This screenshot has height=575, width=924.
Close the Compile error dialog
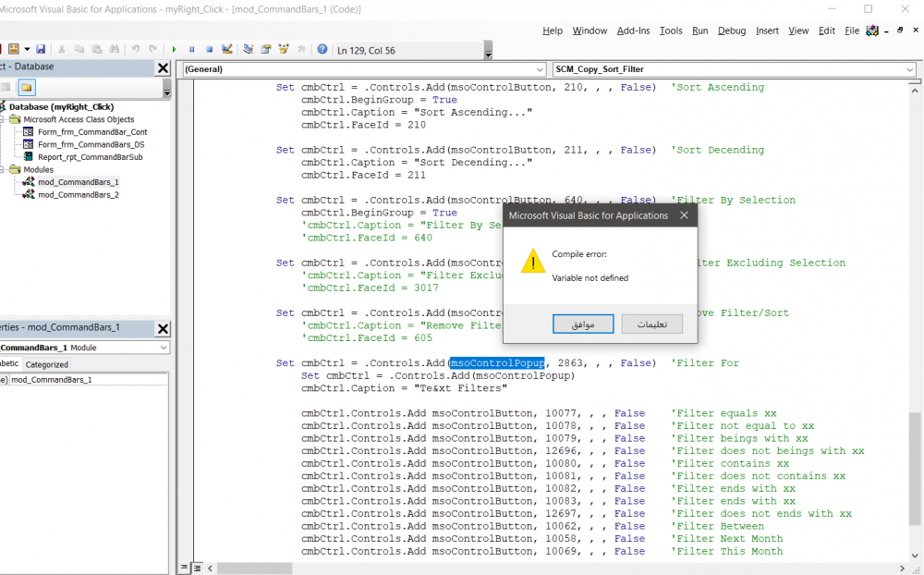(684, 215)
